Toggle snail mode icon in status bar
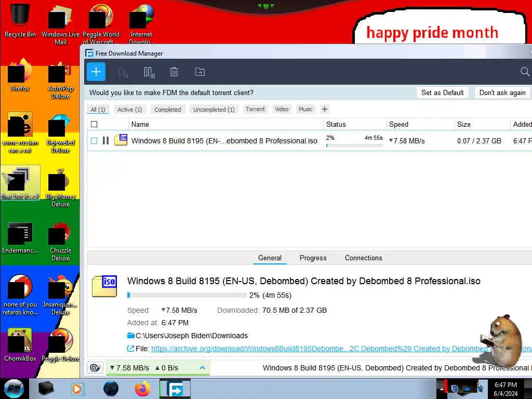 coord(95,368)
